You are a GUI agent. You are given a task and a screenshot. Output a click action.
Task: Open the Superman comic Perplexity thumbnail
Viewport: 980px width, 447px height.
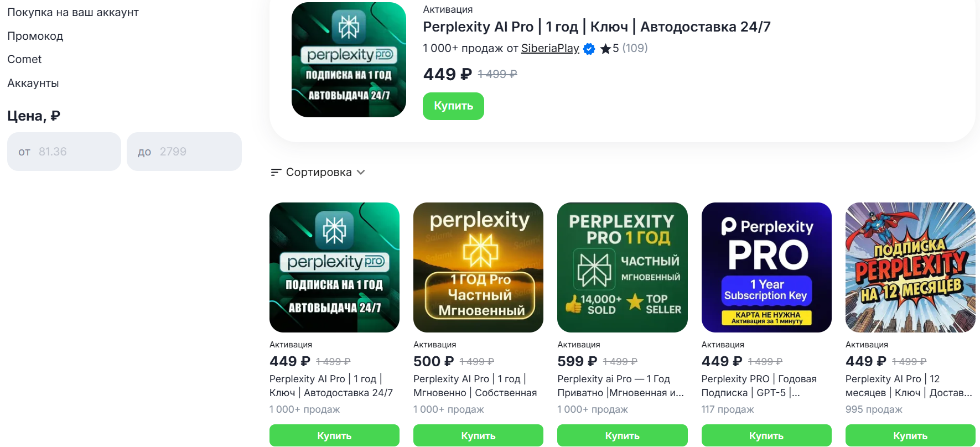(910, 267)
